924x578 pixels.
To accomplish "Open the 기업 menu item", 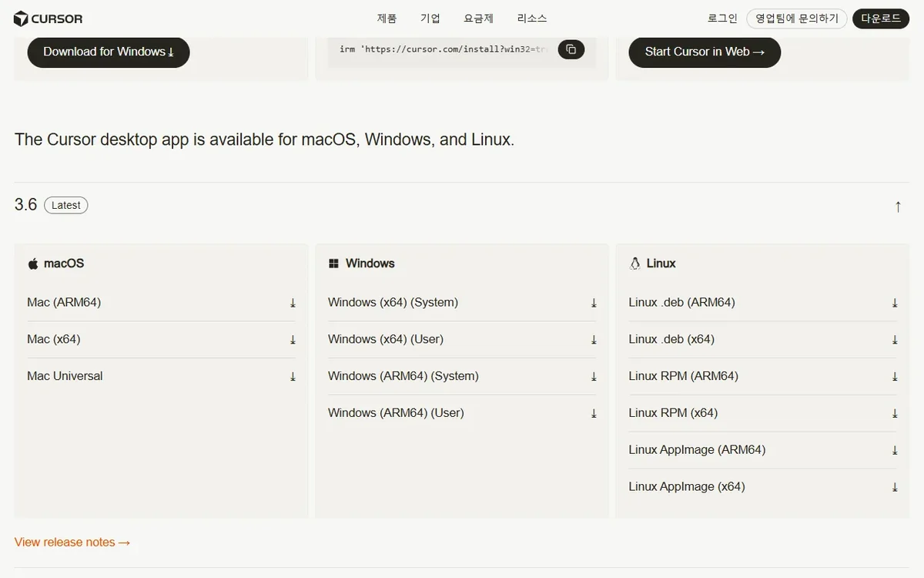I will (430, 18).
